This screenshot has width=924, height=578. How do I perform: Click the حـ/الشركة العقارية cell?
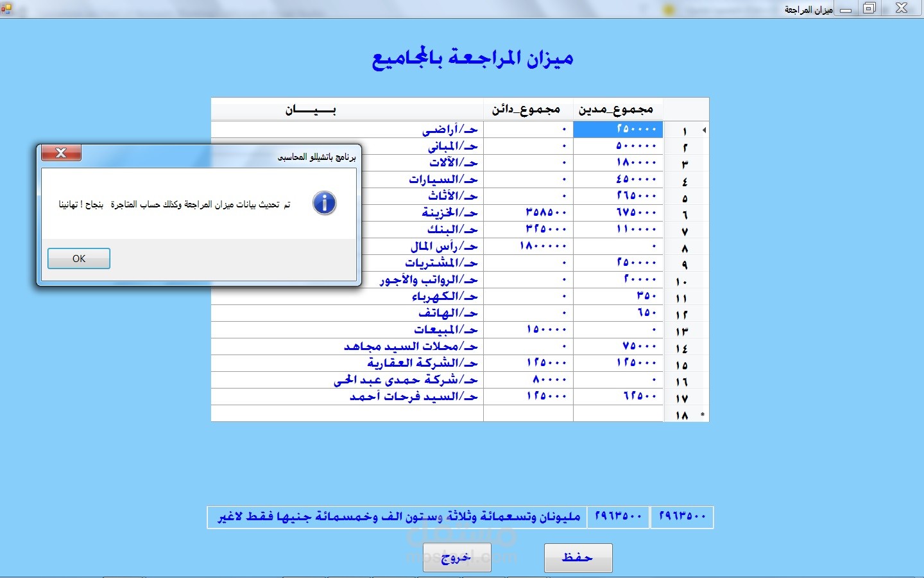(x=347, y=363)
